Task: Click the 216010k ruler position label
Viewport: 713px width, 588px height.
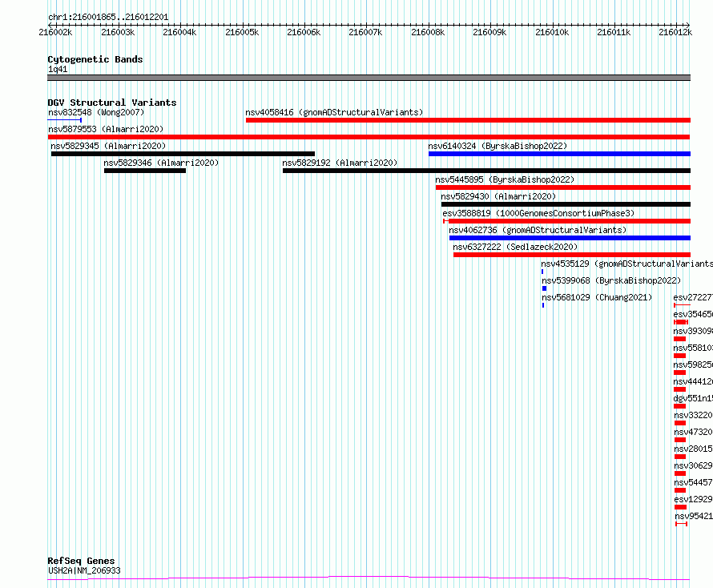Action: pyautogui.click(x=552, y=32)
